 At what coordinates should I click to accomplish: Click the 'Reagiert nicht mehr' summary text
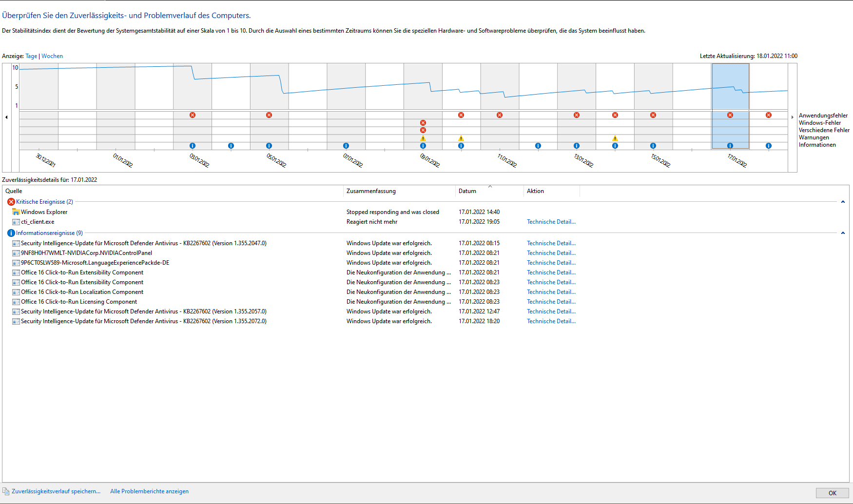point(372,222)
